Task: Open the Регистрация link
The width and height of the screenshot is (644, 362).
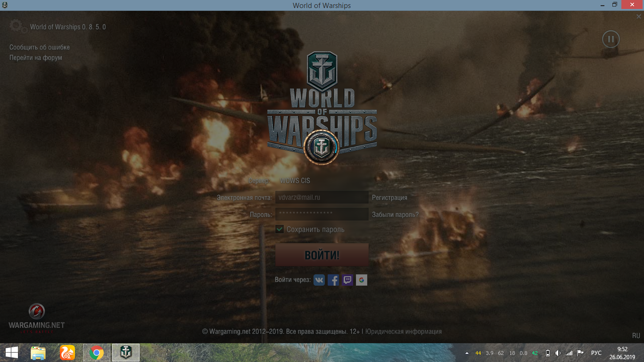Action: click(389, 197)
